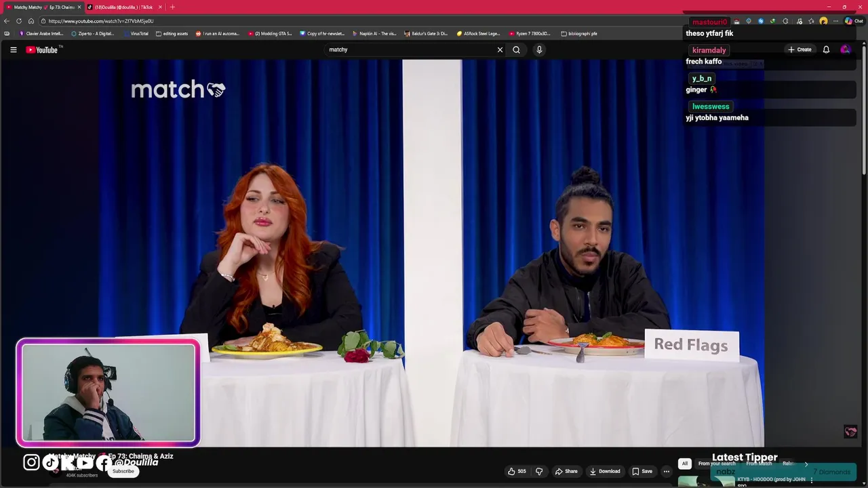Viewport: 868px width, 488px height.
Task: Clear the search box with the X
Action: [x=500, y=49]
